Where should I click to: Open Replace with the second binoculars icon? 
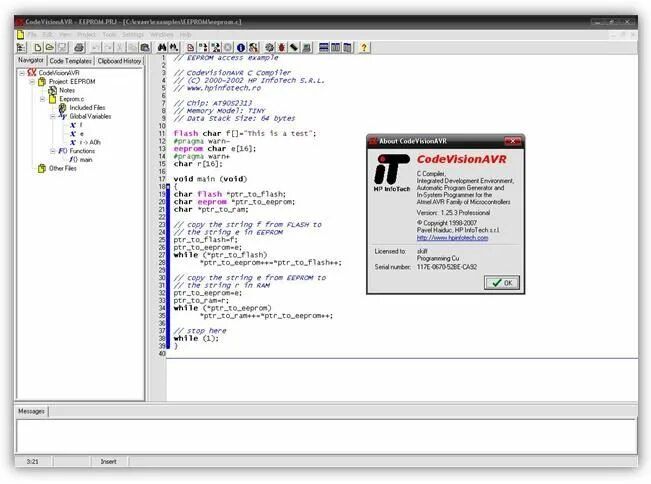click(x=174, y=48)
